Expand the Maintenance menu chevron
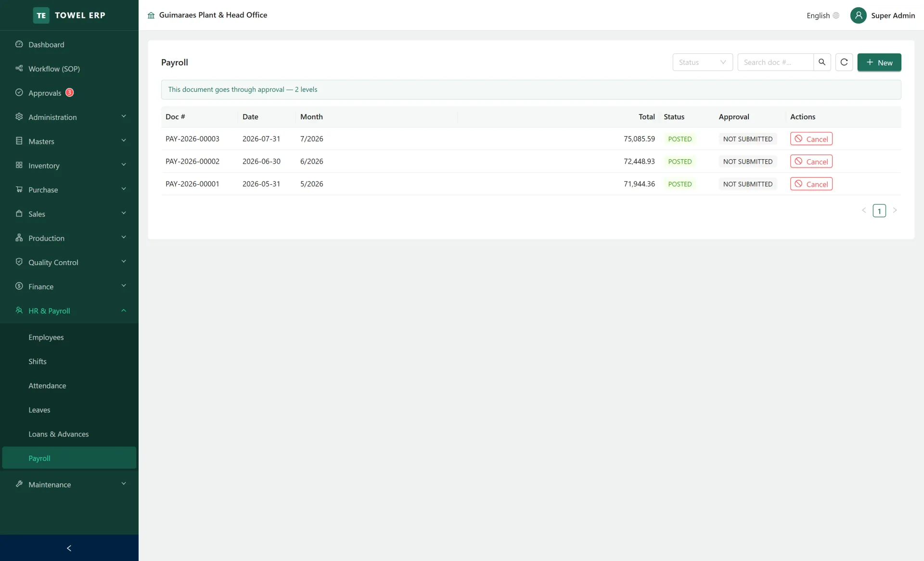Image resolution: width=924 pixels, height=561 pixels. pos(124,484)
